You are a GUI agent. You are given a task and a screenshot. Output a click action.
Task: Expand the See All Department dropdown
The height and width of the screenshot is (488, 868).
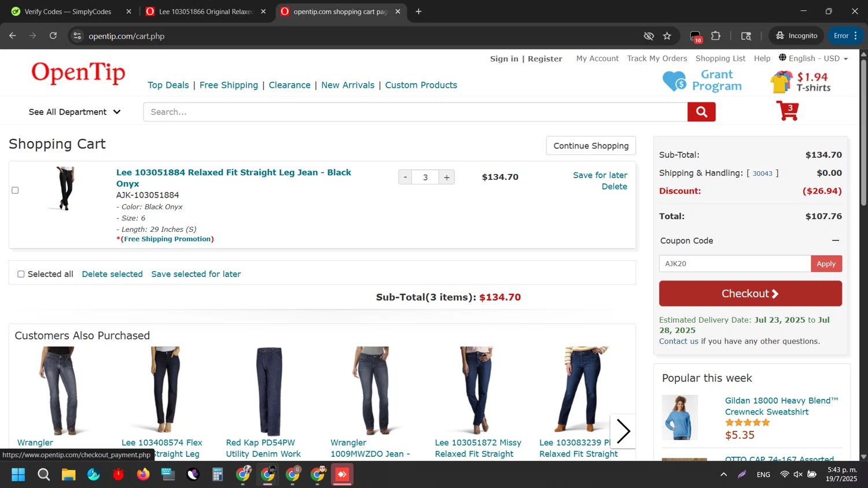pyautogui.click(x=75, y=112)
